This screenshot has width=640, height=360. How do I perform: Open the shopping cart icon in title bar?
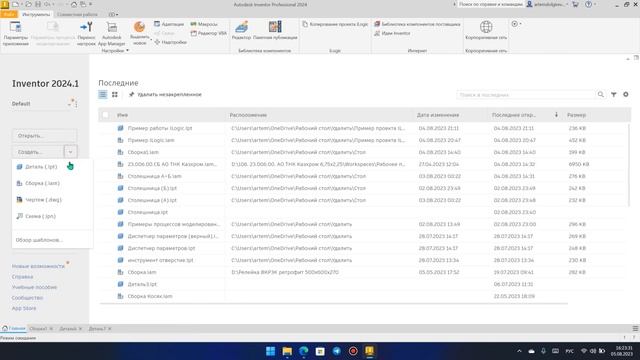click(x=576, y=4)
